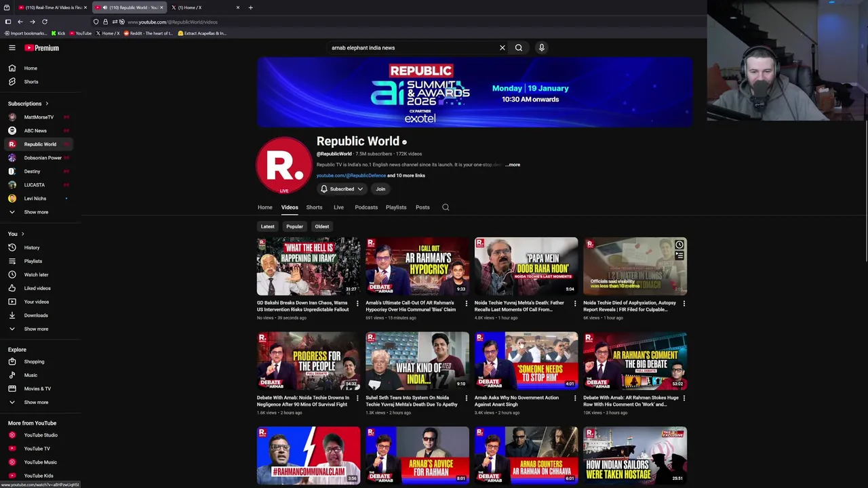Viewport: 868px width, 488px height.
Task: Click the YouTube Premium logo
Action: [42, 47]
